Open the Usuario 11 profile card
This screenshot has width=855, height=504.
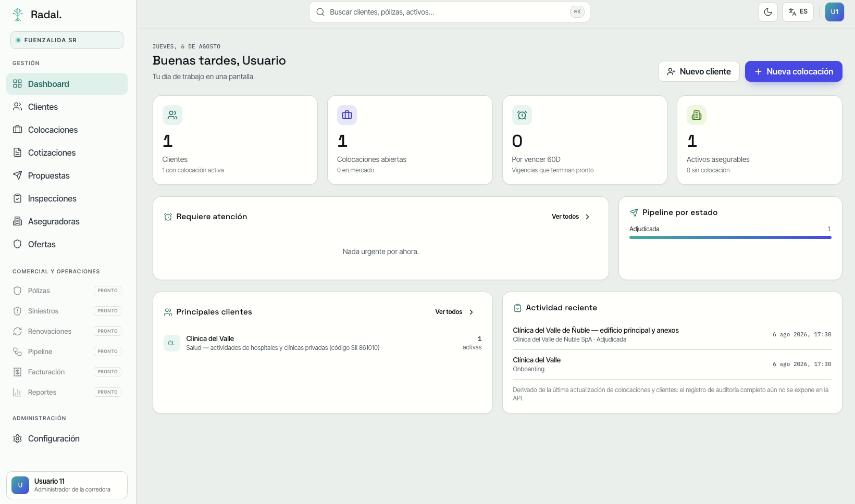pos(67,485)
